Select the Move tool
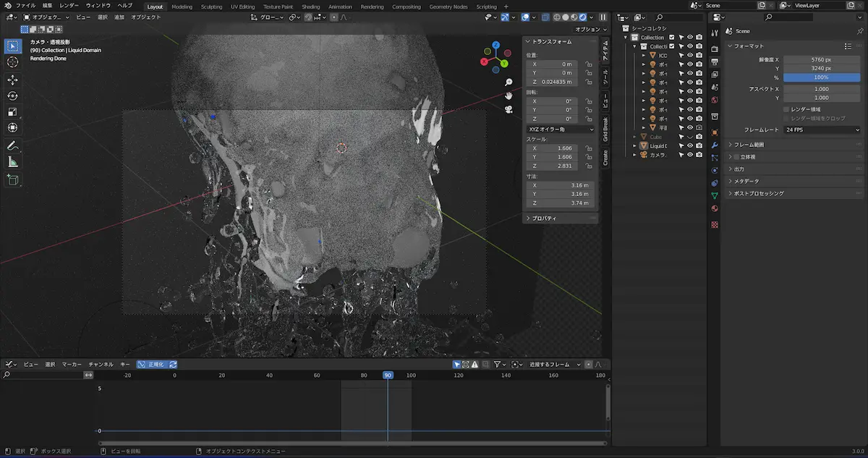 click(12, 80)
